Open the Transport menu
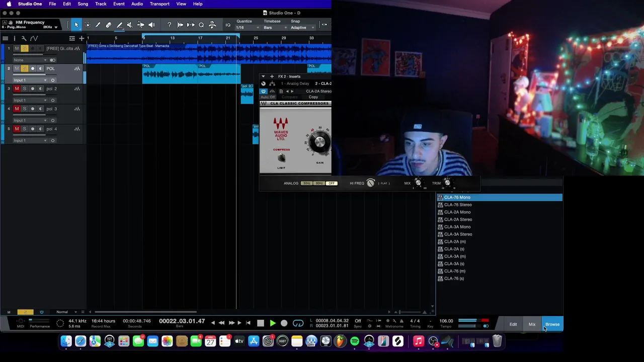Screen dimensions: 644x362 tap(159, 4)
